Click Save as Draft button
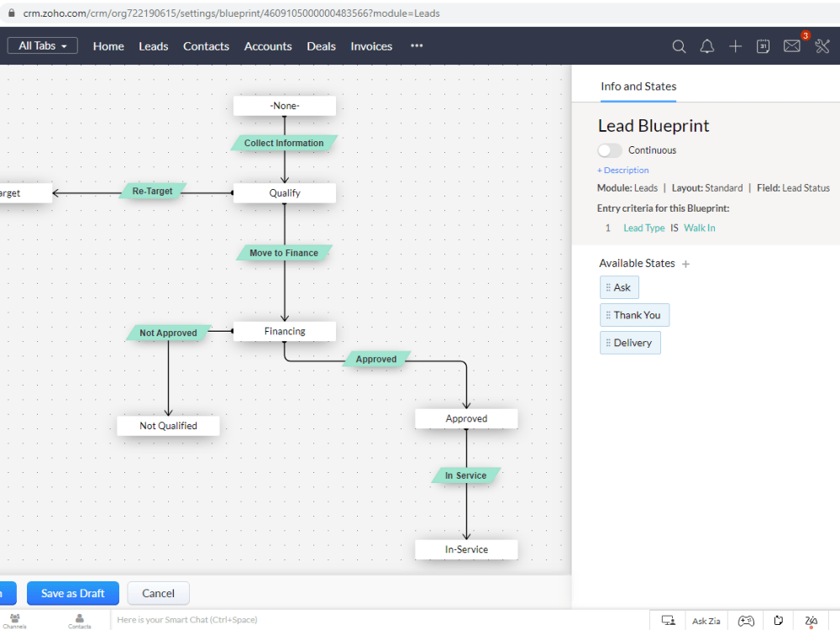Screen dimensions: 840x630 [73, 594]
